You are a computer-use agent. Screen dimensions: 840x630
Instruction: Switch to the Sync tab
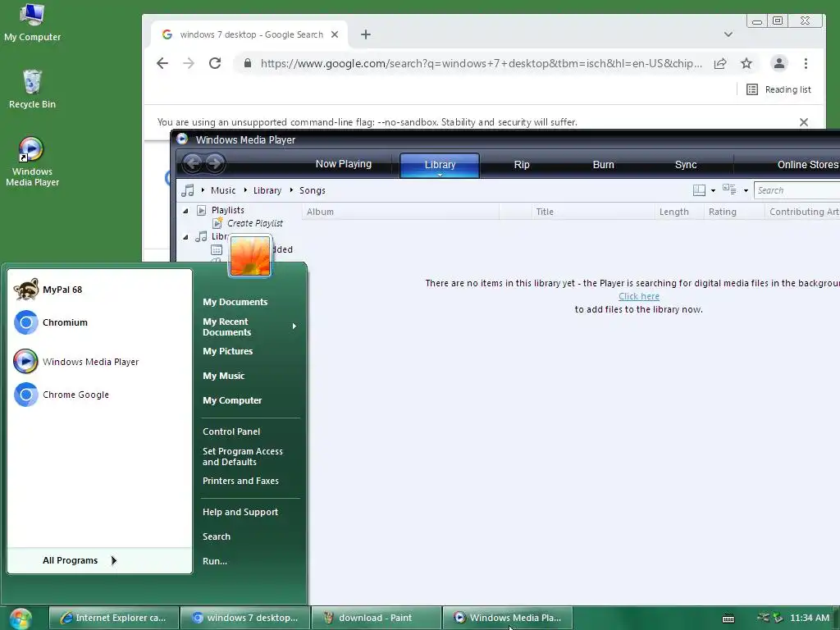point(686,164)
